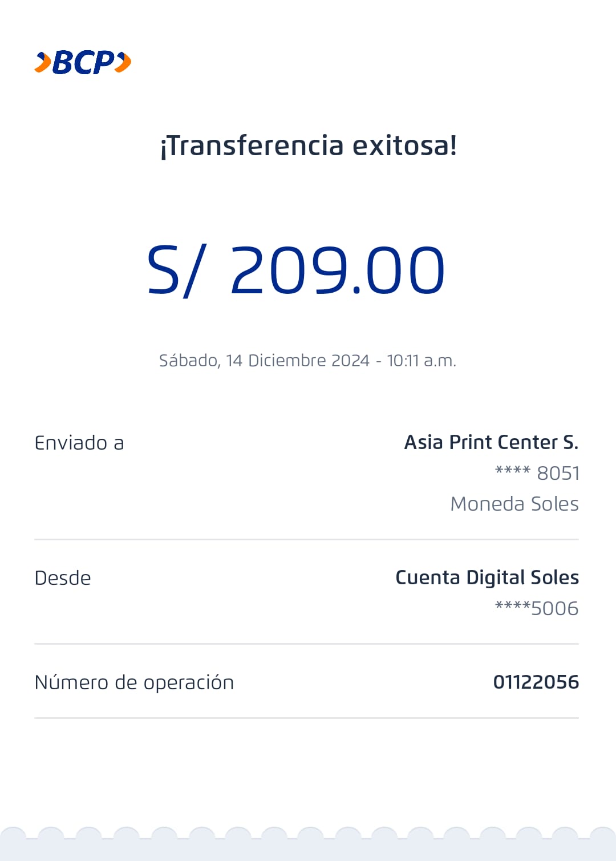Click the Enviado a label

(x=79, y=443)
